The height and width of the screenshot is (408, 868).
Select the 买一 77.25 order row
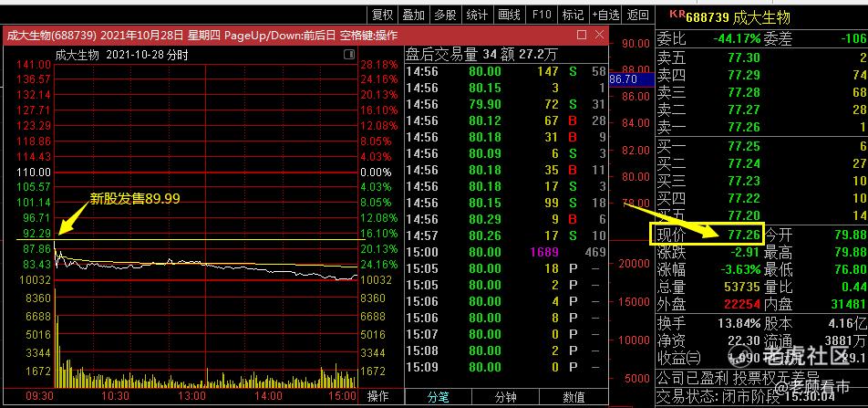coord(761,146)
